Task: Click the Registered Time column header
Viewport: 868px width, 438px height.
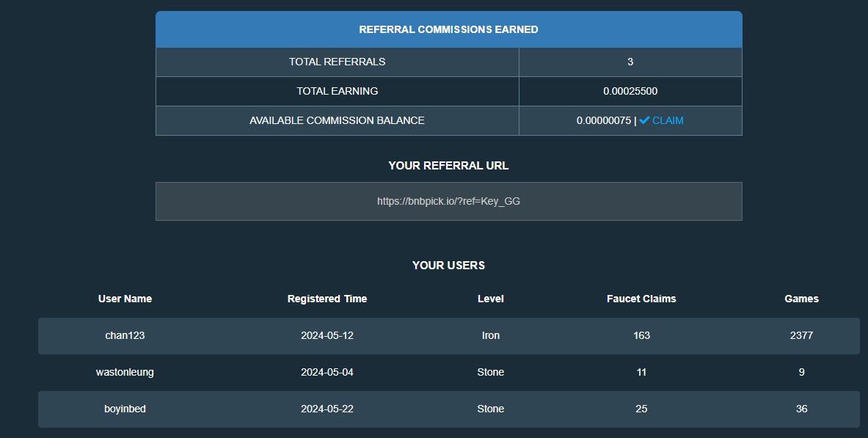Action: point(327,299)
